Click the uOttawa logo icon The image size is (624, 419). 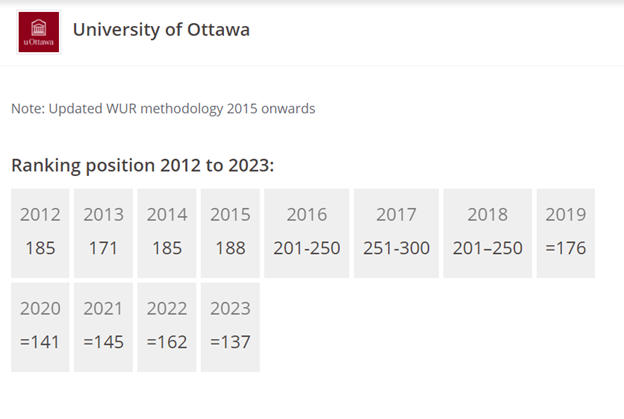coord(39,32)
